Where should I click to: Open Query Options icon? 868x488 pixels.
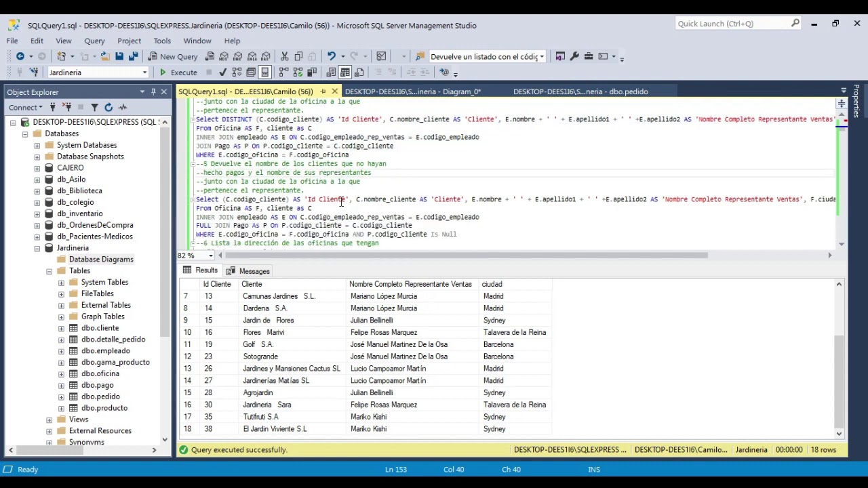coord(251,73)
